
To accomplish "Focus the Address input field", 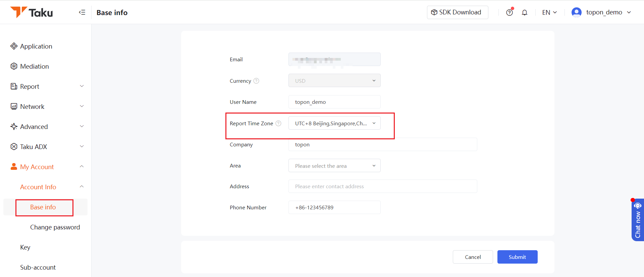I will coord(383,186).
